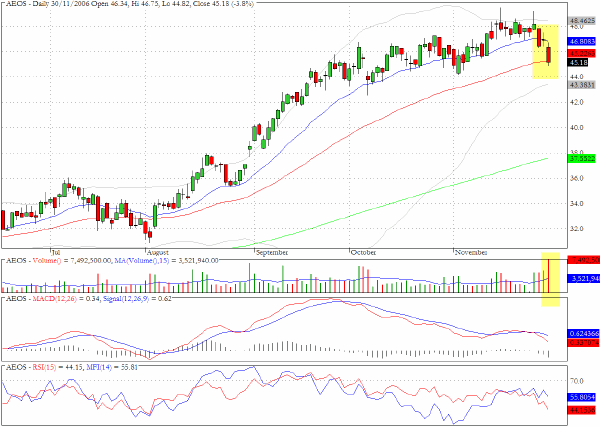Click the Jul month axis label
The width and height of the screenshot is (600, 427).
click(x=56, y=253)
